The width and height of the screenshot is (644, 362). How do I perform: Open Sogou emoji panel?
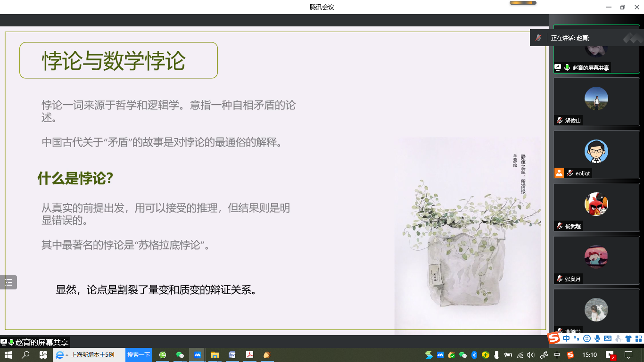(x=586, y=338)
